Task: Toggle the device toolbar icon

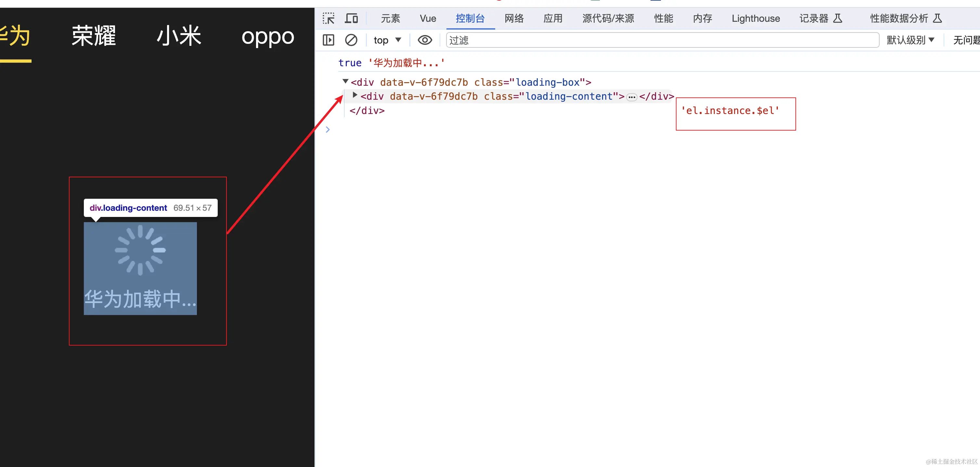Action: coord(351,18)
